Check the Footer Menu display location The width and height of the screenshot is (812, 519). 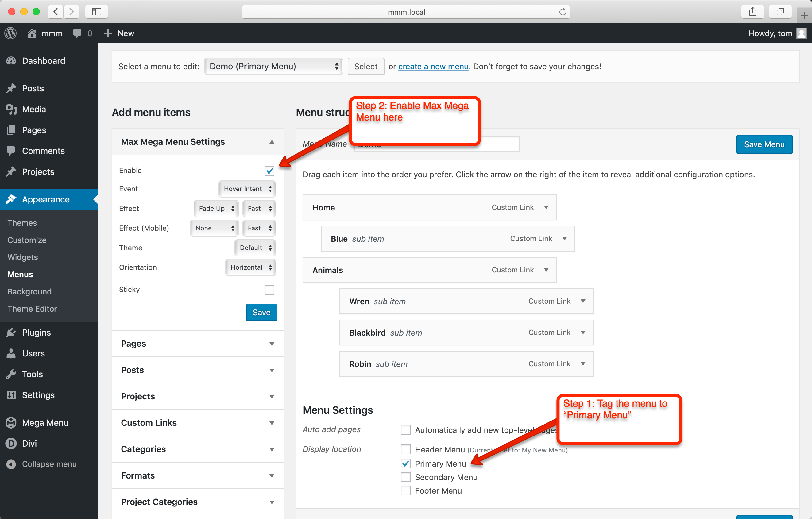coord(406,491)
